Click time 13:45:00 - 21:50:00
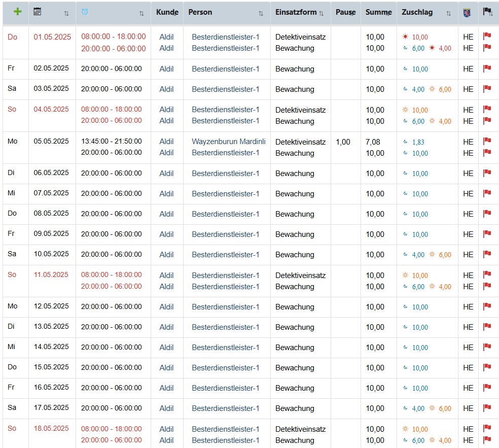The width and height of the screenshot is (499, 448). 112,141
